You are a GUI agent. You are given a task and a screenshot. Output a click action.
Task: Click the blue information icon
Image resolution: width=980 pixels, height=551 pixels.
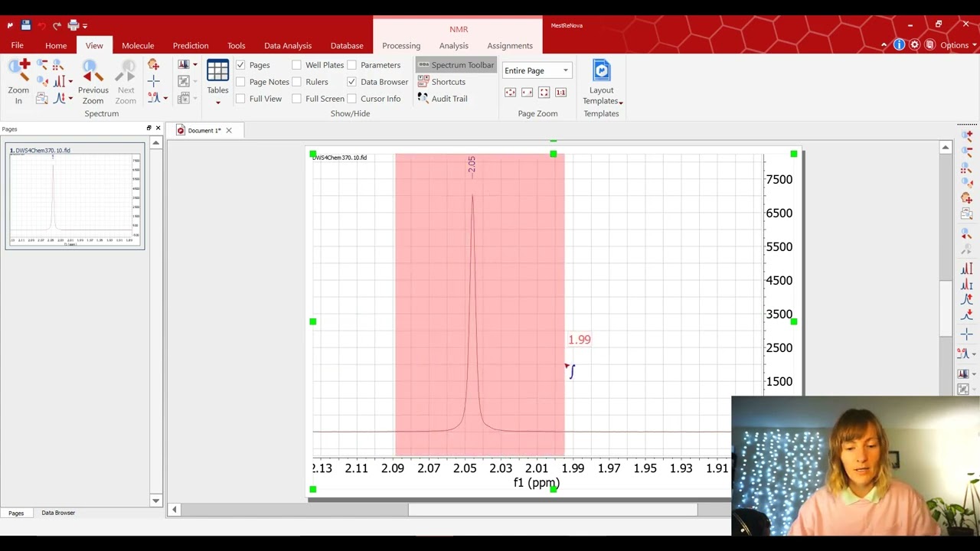pos(899,45)
